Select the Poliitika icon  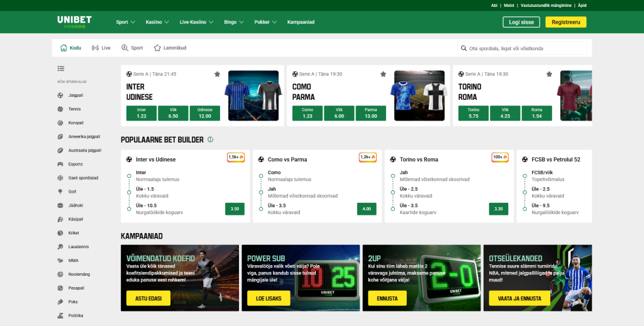[x=60, y=316]
